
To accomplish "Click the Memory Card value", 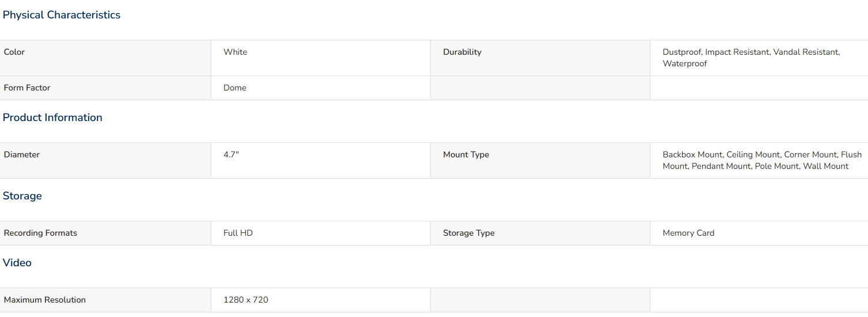I will pyautogui.click(x=688, y=233).
